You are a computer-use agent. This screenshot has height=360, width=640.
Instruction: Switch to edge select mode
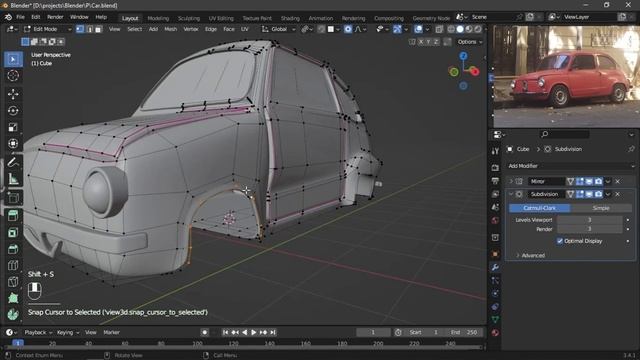[89, 29]
